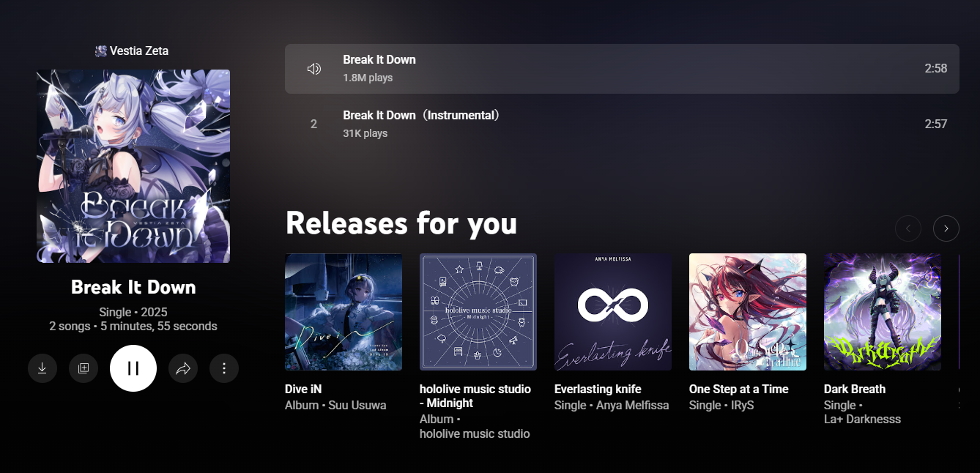This screenshot has height=473, width=980.
Task: Open the three-dot more options menu
Action: 224,368
